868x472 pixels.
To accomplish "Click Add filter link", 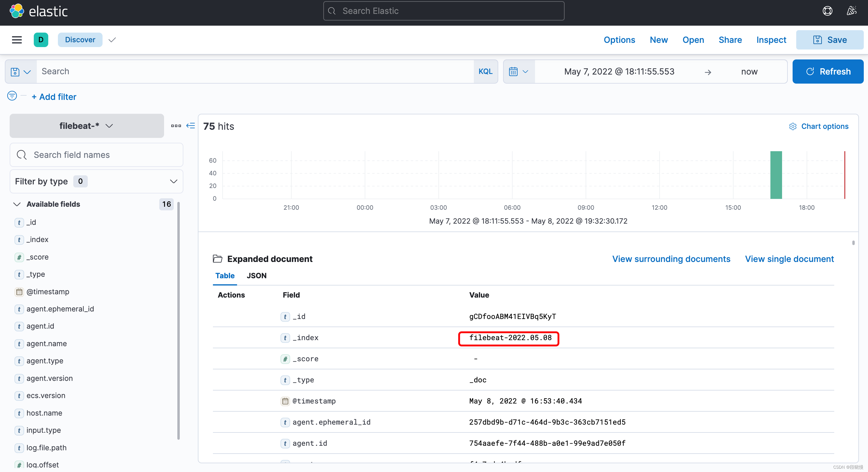I will [x=54, y=97].
